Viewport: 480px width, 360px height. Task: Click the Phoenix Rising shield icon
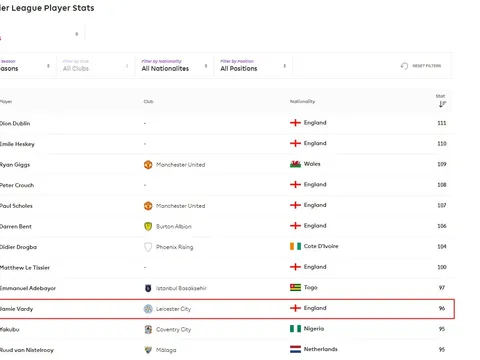point(148,247)
